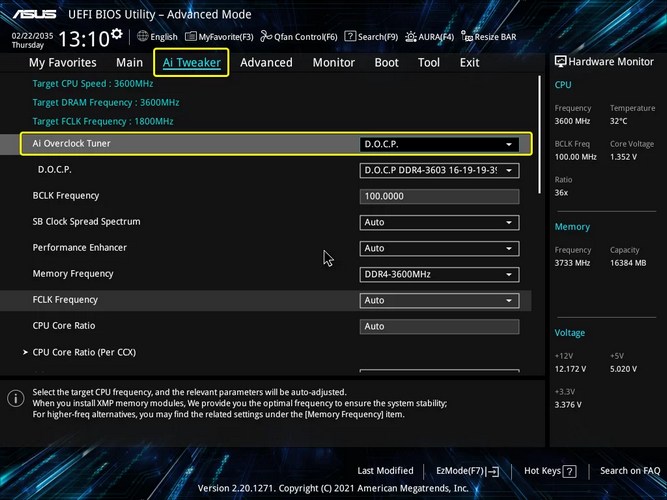Viewport: 667px width, 500px height.
Task: Click Hot Keys label
Action: point(542,471)
